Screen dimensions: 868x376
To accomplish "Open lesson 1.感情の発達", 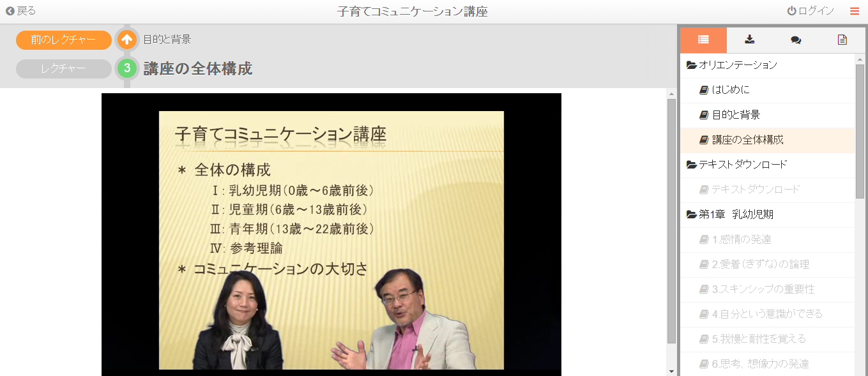I will click(768, 239).
